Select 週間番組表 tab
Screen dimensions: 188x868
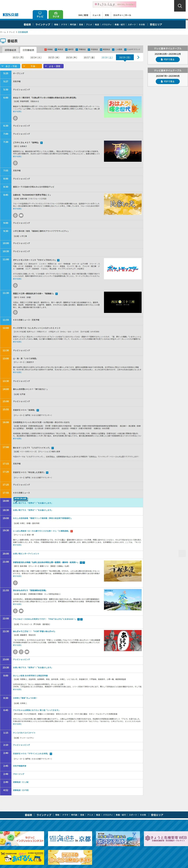click(x=10, y=50)
